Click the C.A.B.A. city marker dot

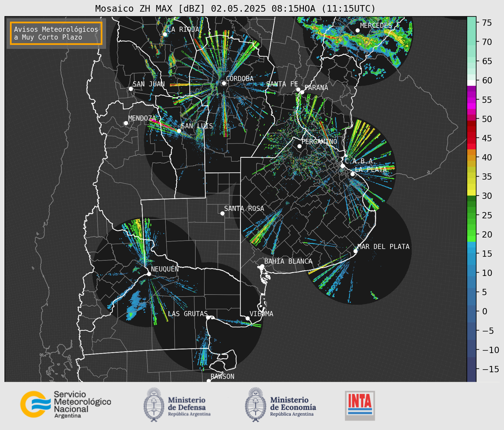click(343, 166)
